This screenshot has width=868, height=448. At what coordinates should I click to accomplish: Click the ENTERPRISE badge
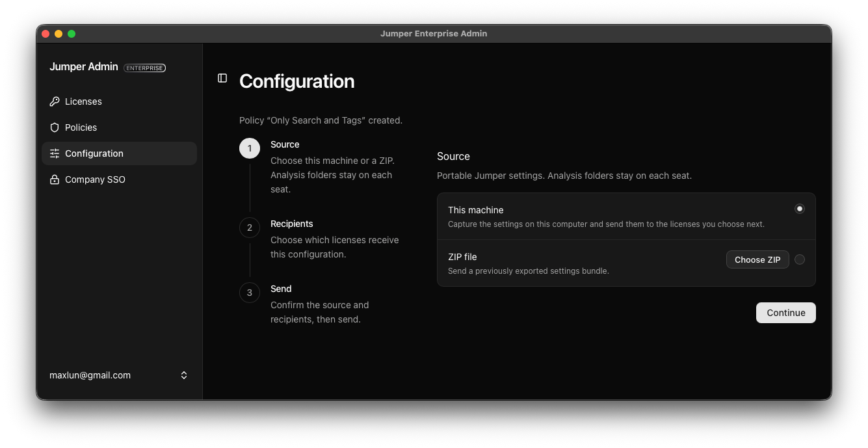(x=144, y=68)
